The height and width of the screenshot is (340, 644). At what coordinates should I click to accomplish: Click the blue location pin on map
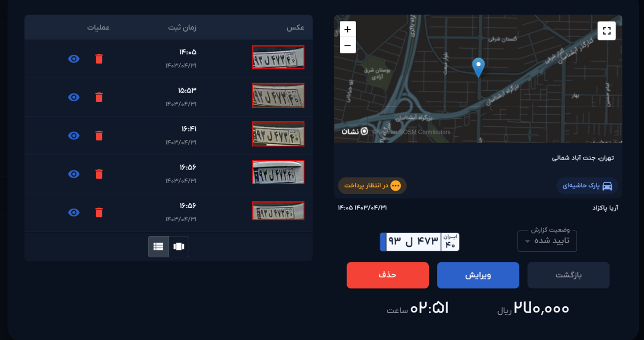click(x=478, y=67)
